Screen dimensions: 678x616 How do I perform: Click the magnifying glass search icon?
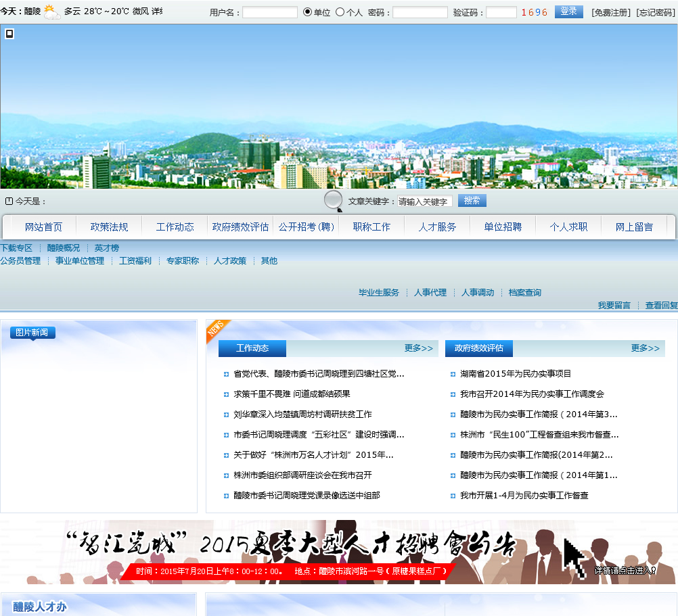[x=334, y=201]
